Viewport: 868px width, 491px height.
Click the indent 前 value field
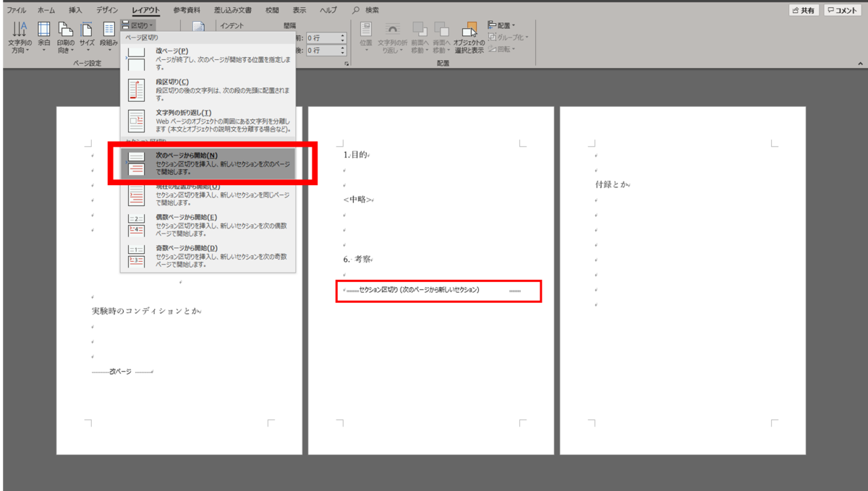[x=326, y=38]
